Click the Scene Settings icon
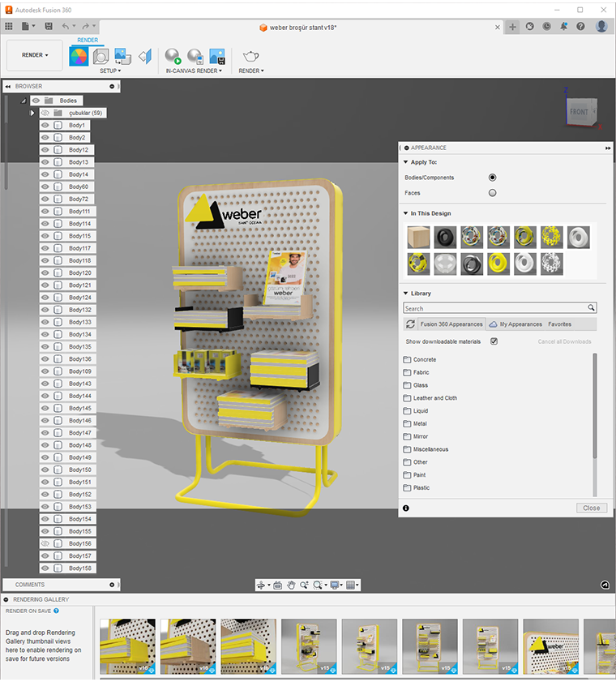 click(x=101, y=56)
